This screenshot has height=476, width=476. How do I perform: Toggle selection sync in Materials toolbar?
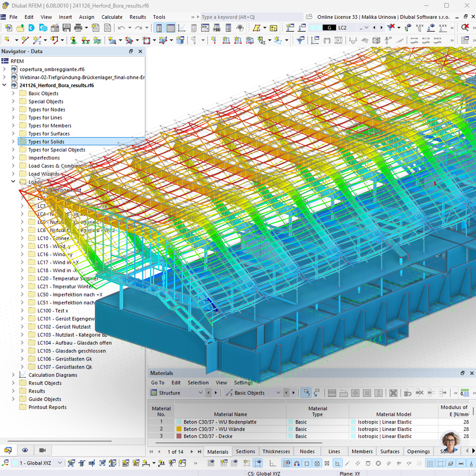click(x=307, y=393)
